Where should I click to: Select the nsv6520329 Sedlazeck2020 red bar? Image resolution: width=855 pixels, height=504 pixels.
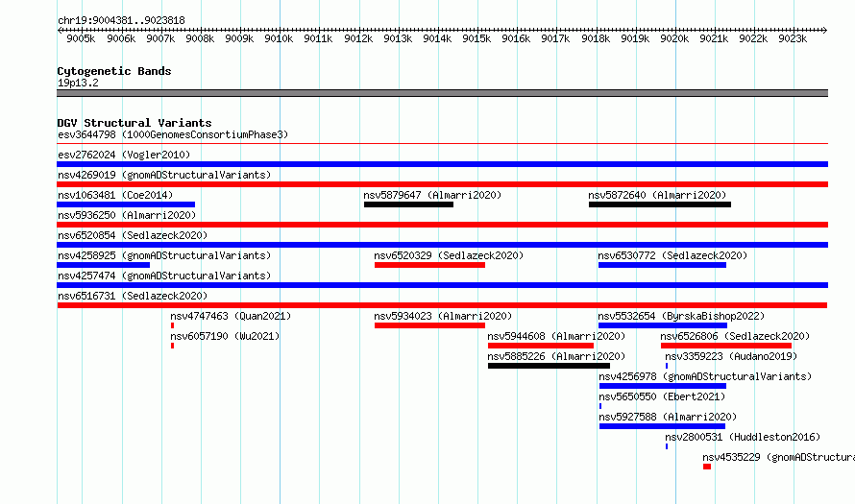point(429,265)
